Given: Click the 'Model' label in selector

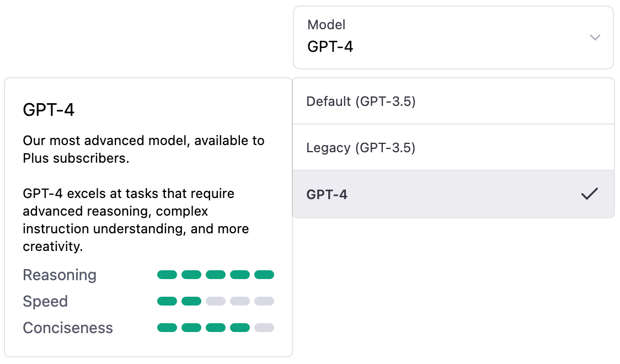Looking at the screenshot, I should pos(326,24).
